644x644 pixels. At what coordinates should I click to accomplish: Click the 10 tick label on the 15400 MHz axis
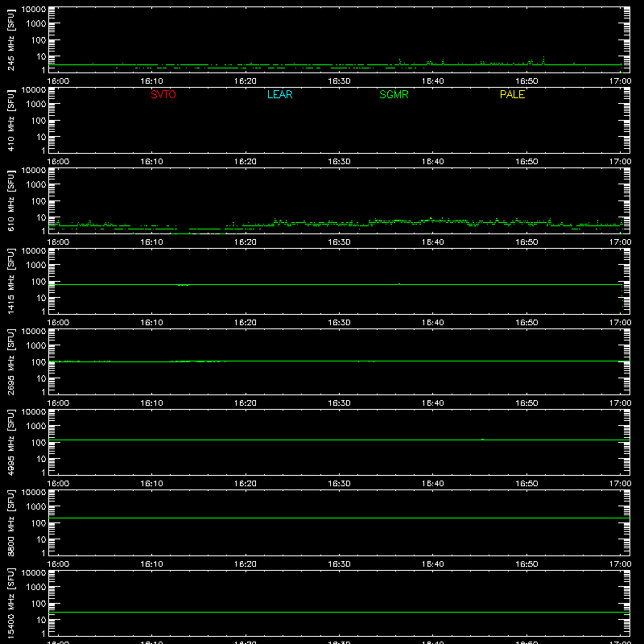tap(41, 620)
